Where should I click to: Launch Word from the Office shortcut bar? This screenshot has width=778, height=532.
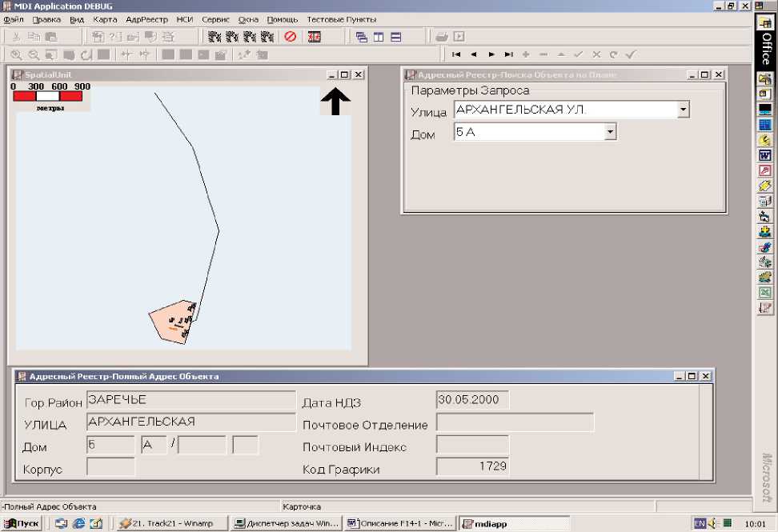pos(764,155)
